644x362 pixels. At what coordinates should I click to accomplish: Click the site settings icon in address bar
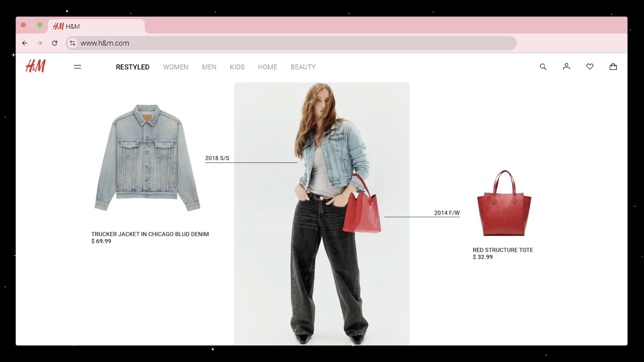[72, 43]
